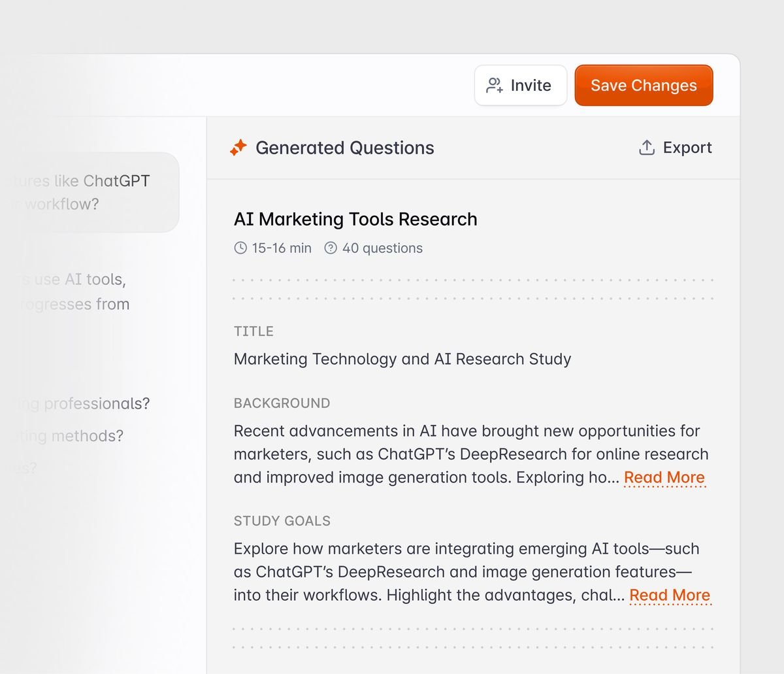
Task: Click the background paragraph about recent AI advancements
Action: point(471,454)
